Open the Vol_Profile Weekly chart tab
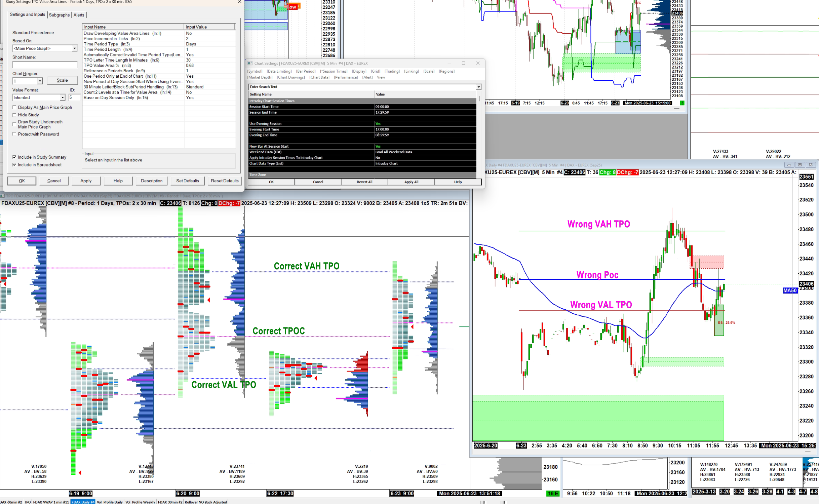This screenshot has width=819, height=504. [140, 502]
